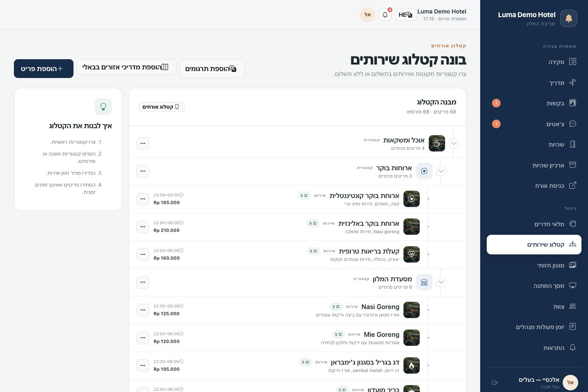Image resolution: width=588 pixels, height=392 pixels.
Task: Open שהיות in the sidebar
Action: 534,144
